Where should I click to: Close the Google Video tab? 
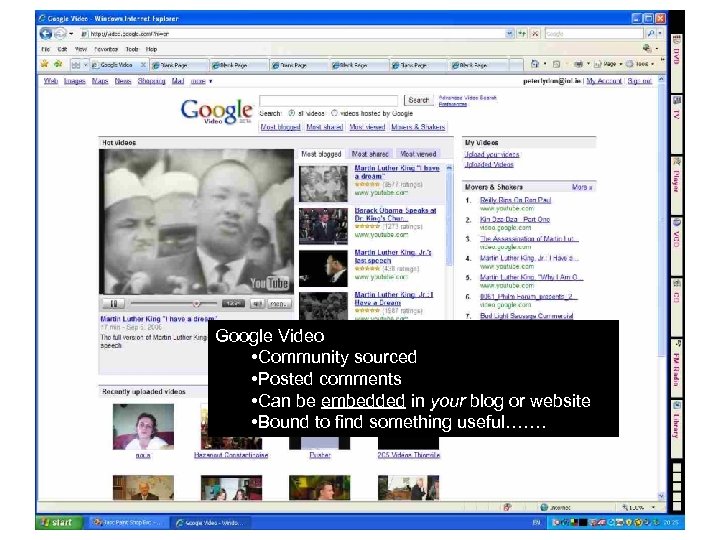pyautogui.click(x=143, y=65)
